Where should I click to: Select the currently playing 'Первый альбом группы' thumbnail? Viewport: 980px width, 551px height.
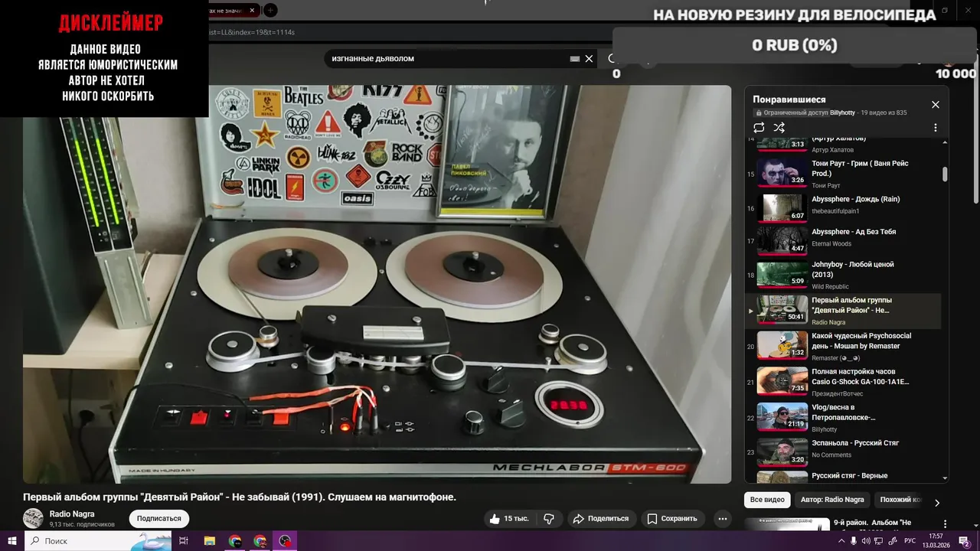782,310
